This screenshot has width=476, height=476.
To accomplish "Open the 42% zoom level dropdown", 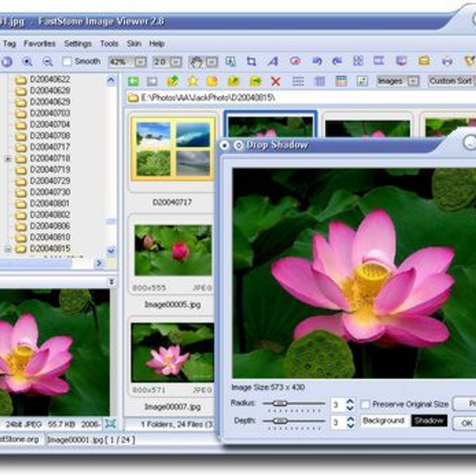I will point(140,62).
